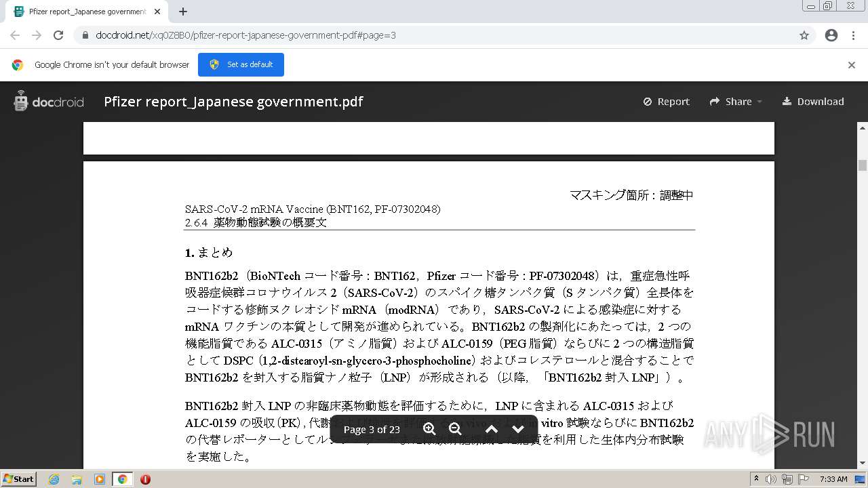
Task: Switch to Chrome in the taskbar
Action: [122, 479]
